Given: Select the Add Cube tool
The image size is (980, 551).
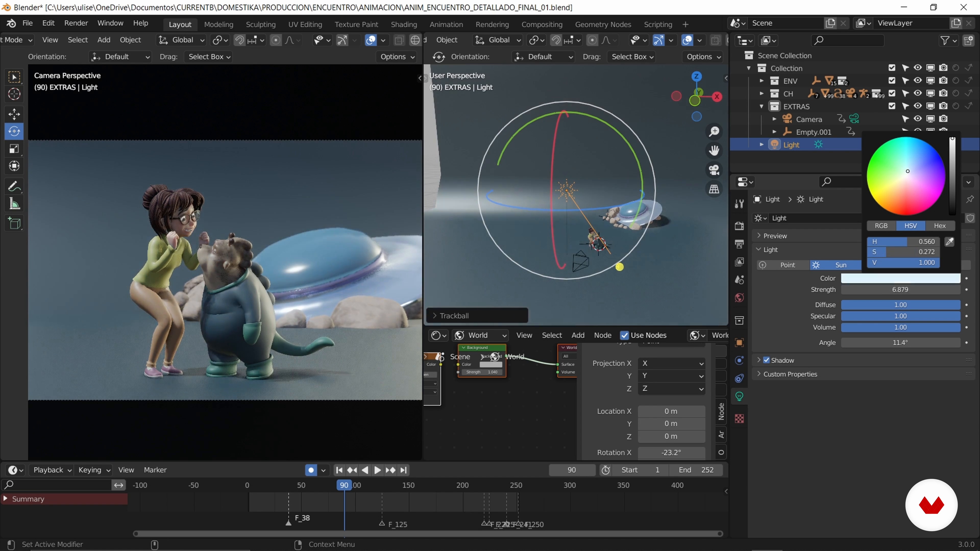Looking at the screenshot, I should 14,223.
